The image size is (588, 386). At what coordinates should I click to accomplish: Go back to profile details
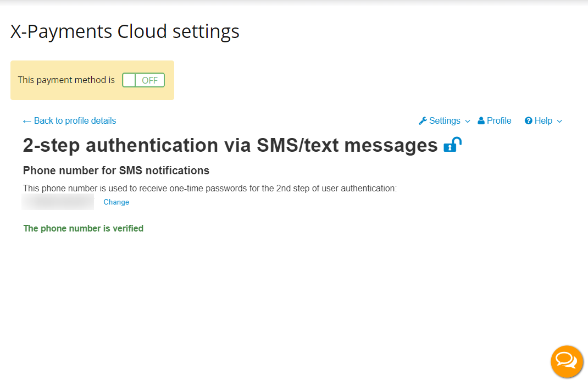coord(69,121)
